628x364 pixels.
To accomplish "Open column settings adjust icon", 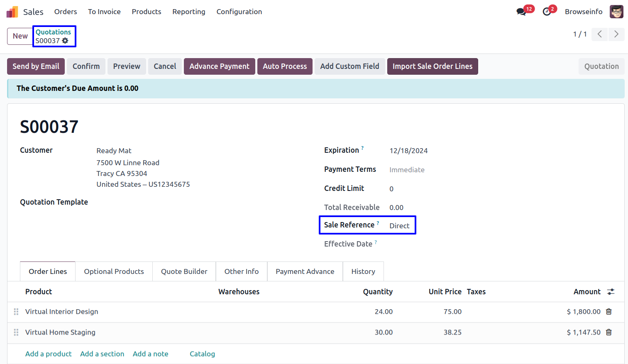I will pos(611,292).
